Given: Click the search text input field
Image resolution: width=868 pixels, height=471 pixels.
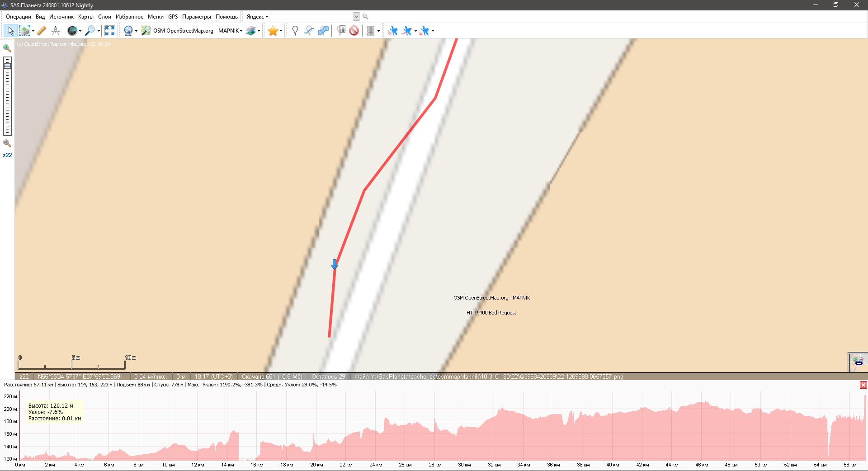Looking at the screenshot, I should click(x=311, y=17).
